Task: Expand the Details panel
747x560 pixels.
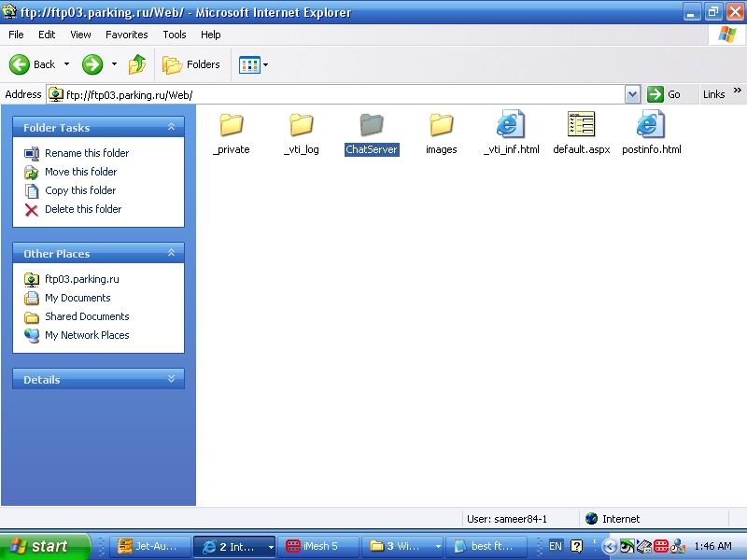Action: 171,379
